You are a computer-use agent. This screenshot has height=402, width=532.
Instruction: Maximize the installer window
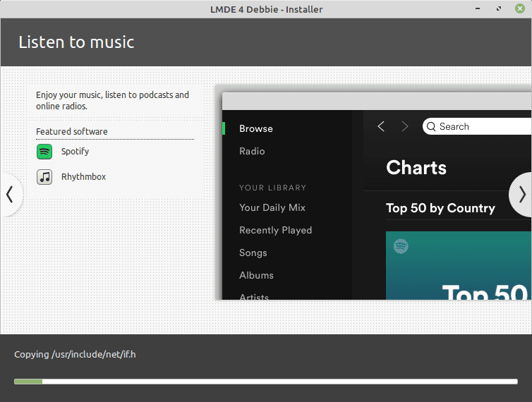[x=499, y=9]
